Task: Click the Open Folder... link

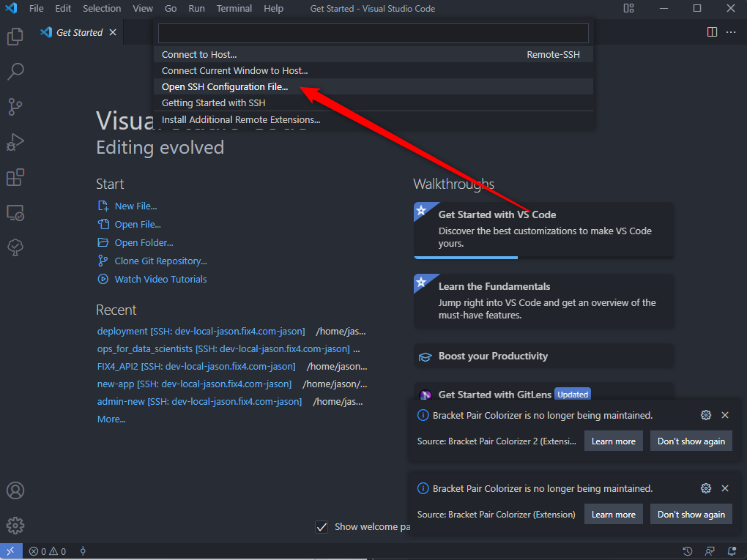Action: click(144, 243)
